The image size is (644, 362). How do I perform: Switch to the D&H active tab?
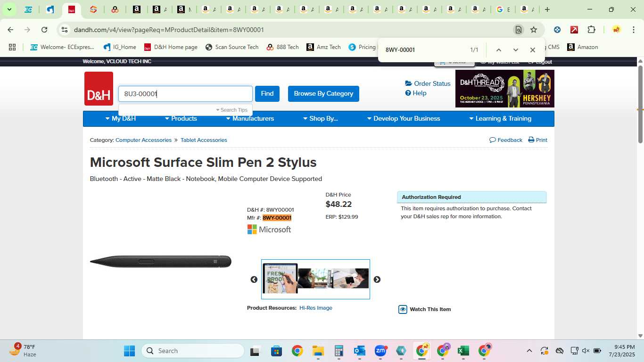(72, 9)
